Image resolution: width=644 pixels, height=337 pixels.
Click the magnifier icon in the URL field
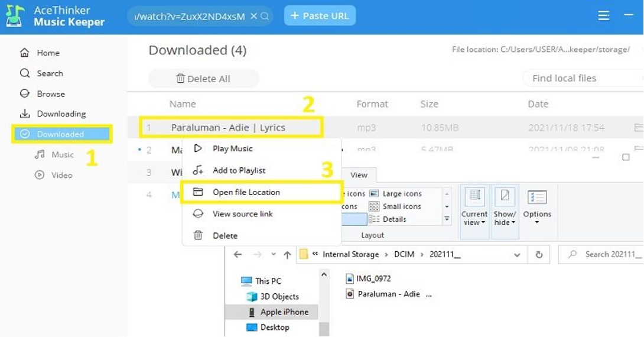click(x=265, y=16)
